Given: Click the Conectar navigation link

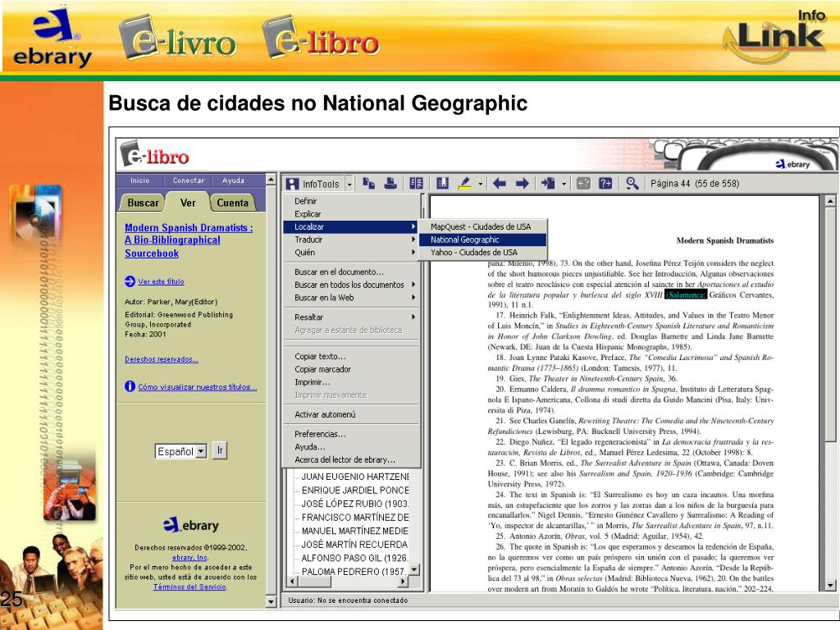Looking at the screenshot, I should click(x=189, y=180).
